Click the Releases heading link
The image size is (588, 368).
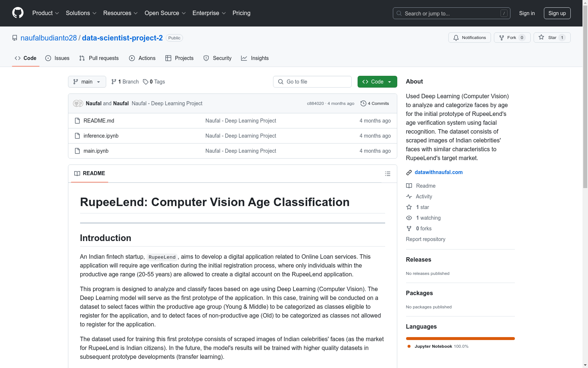click(419, 259)
